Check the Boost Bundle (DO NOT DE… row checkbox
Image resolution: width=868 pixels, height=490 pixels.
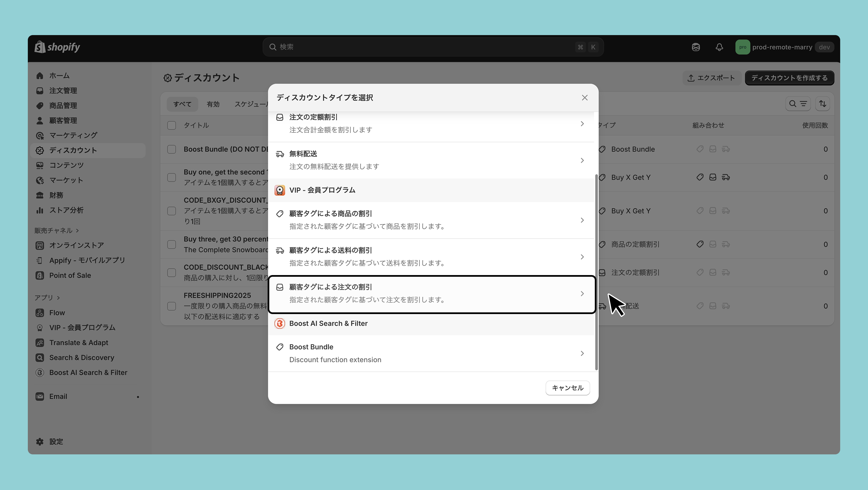(171, 150)
